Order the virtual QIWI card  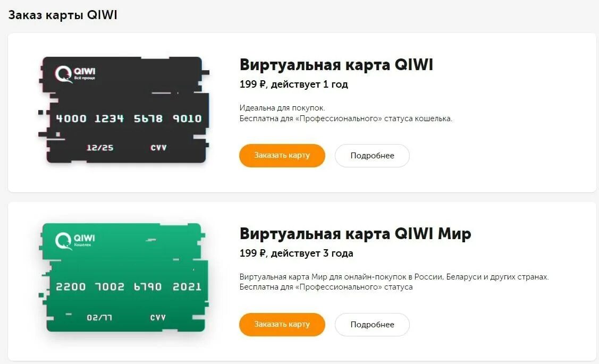tap(282, 156)
